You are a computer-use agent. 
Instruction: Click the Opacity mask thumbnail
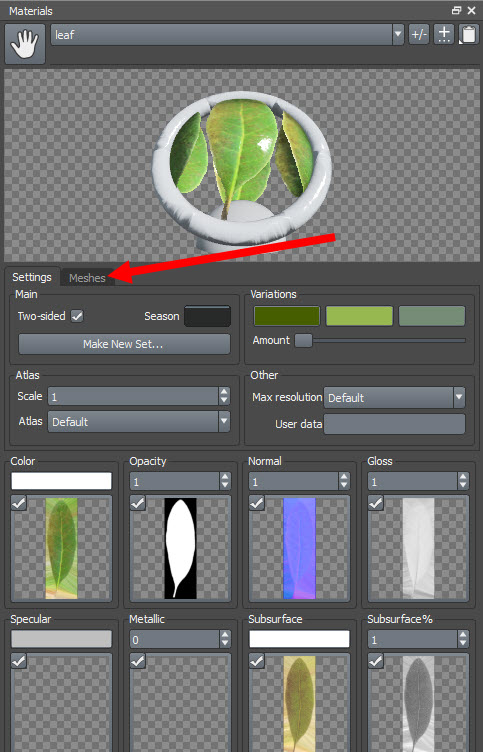(180, 548)
